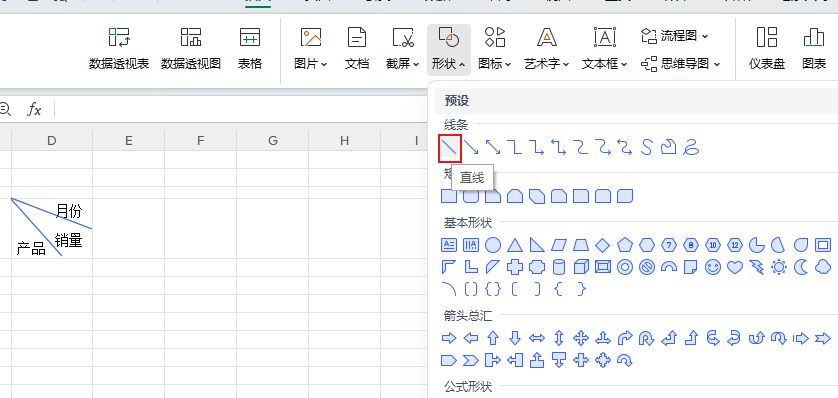Choose the up-down double block arrow
Image resolution: width=838 pixels, height=398 pixels.
[559, 338]
